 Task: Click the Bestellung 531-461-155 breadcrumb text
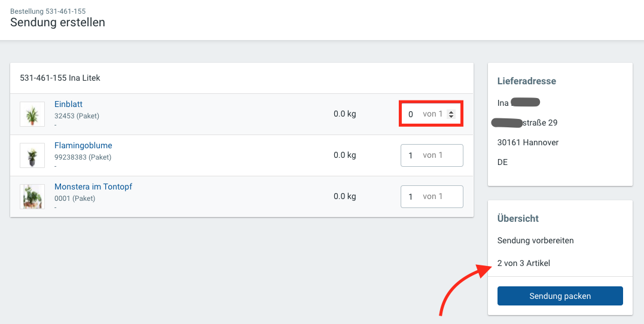[x=48, y=11]
